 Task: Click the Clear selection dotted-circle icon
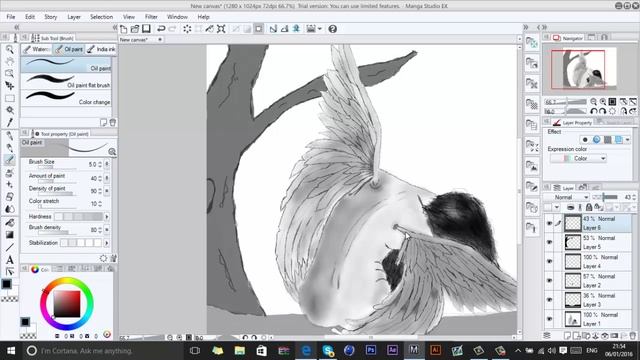coord(187,29)
